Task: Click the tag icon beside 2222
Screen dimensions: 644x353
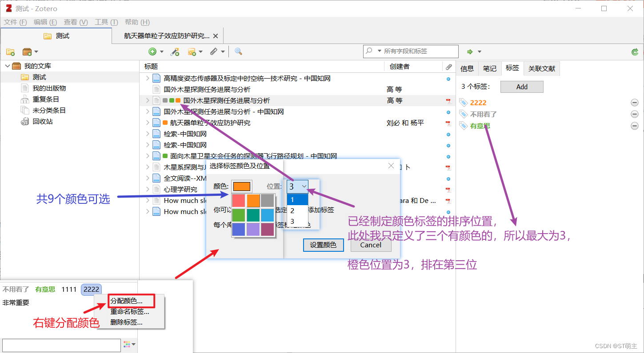Action: pyautogui.click(x=464, y=103)
